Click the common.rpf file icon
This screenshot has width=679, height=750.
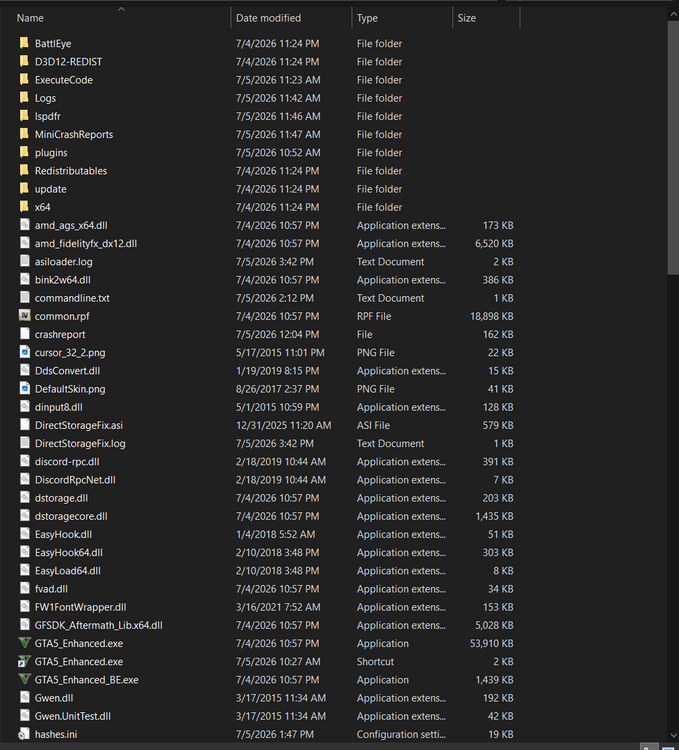pyautogui.click(x=24, y=316)
